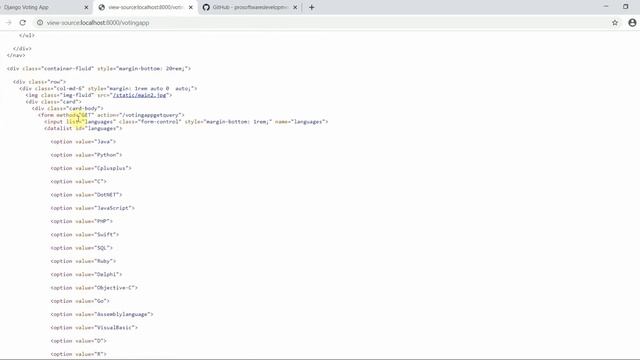Select the option value "Java" line
Viewport: 640px width, 360px height.
click(x=83, y=142)
